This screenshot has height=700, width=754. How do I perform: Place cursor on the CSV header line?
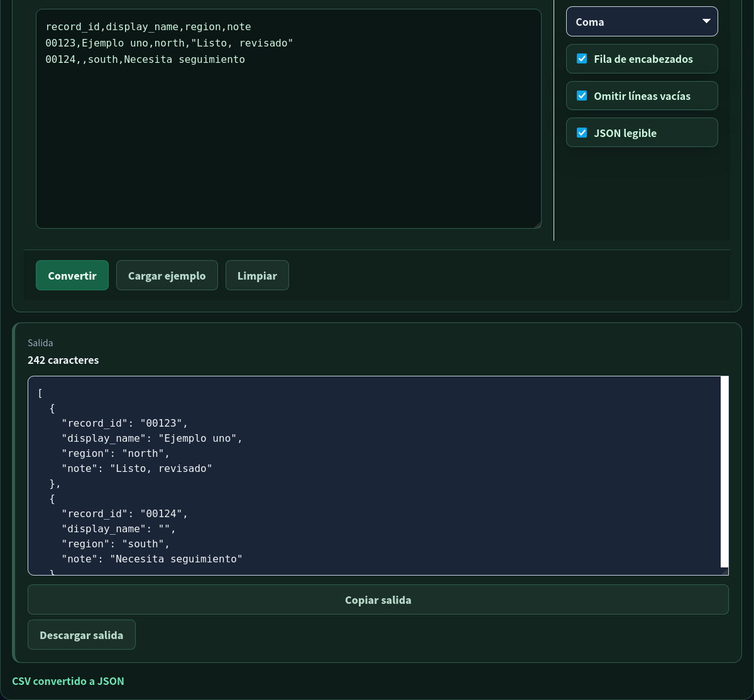[x=148, y=27]
